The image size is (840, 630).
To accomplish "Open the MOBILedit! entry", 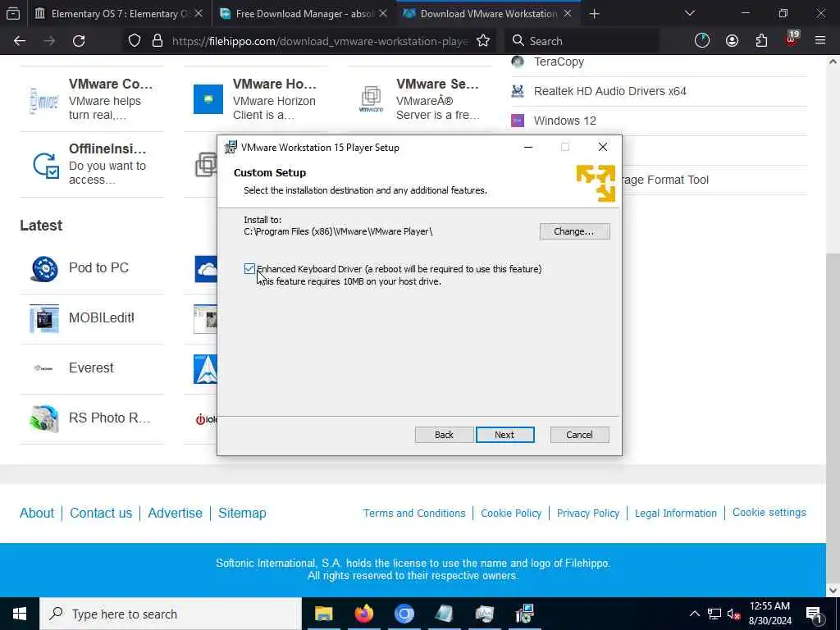I will click(x=92, y=318).
